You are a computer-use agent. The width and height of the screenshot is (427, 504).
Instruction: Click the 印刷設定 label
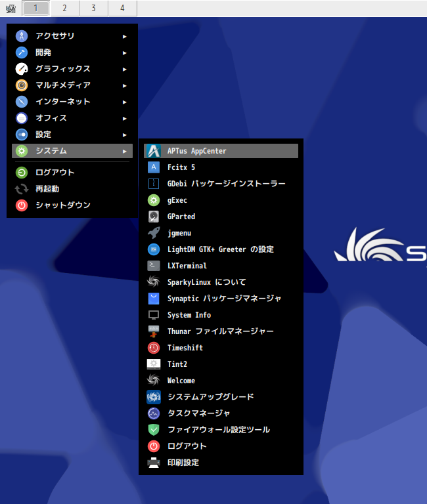pos(183,463)
